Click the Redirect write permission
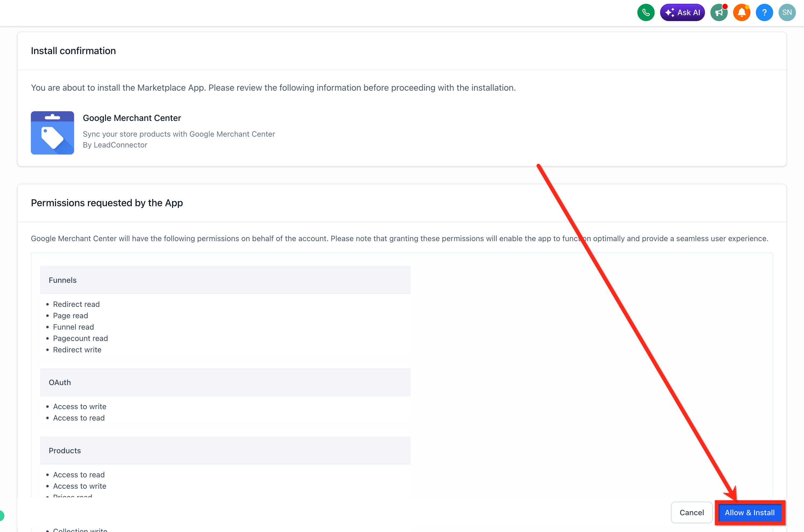Image resolution: width=804 pixels, height=532 pixels. tap(77, 350)
